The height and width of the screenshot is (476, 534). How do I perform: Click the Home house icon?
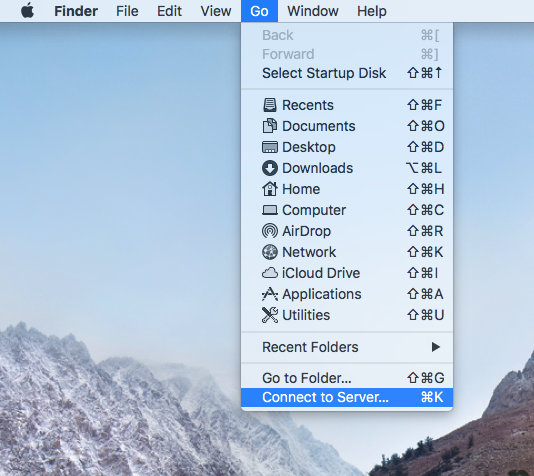tap(270, 189)
